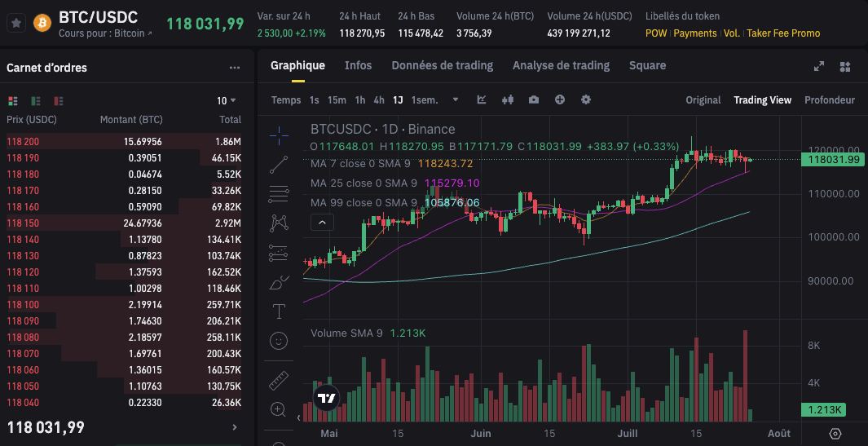
Task: Show both buy and sell orders view
Action: coord(13,101)
